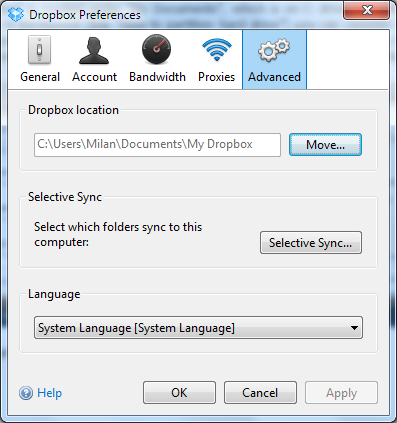Open the Selective Sync... dialog
Image resolution: width=397 pixels, height=423 pixels.
(311, 243)
